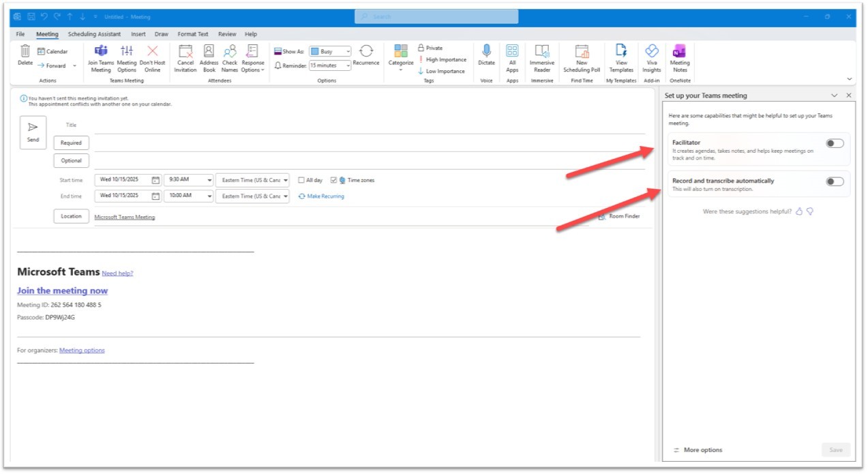Viewport: 868px width, 474px height.
Task: Click the Cancel Invitation icon
Action: pyautogui.click(x=185, y=52)
